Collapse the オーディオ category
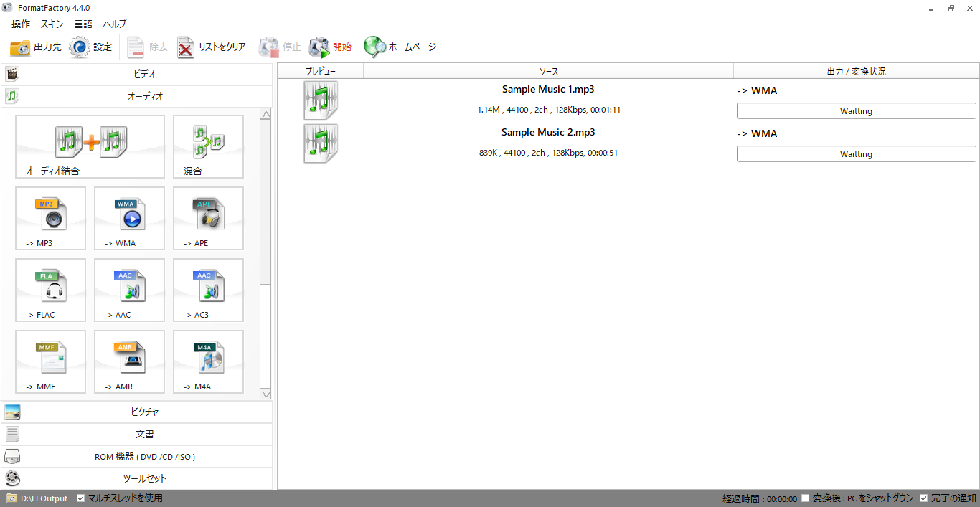This screenshot has height=507, width=980. coord(136,96)
